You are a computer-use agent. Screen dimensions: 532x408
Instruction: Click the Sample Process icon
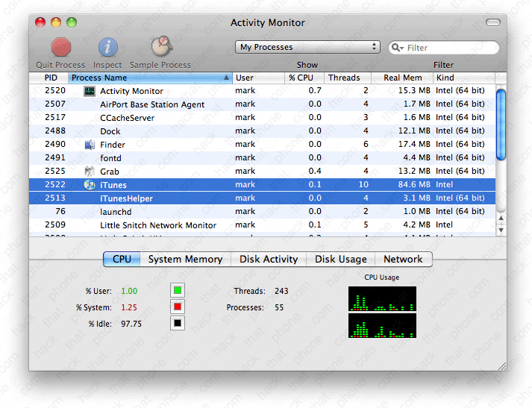[x=160, y=47]
